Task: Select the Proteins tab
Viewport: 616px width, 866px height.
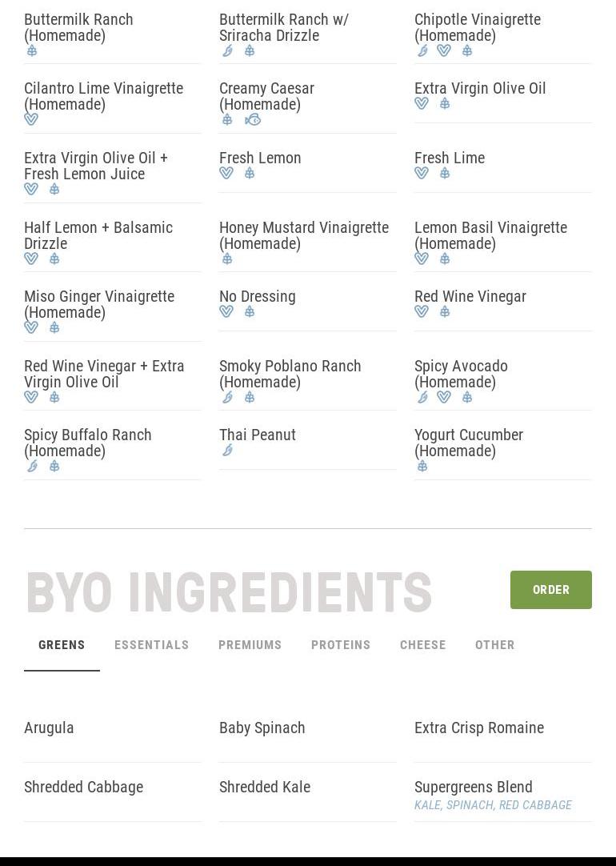Action: click(x=341, y=645)
